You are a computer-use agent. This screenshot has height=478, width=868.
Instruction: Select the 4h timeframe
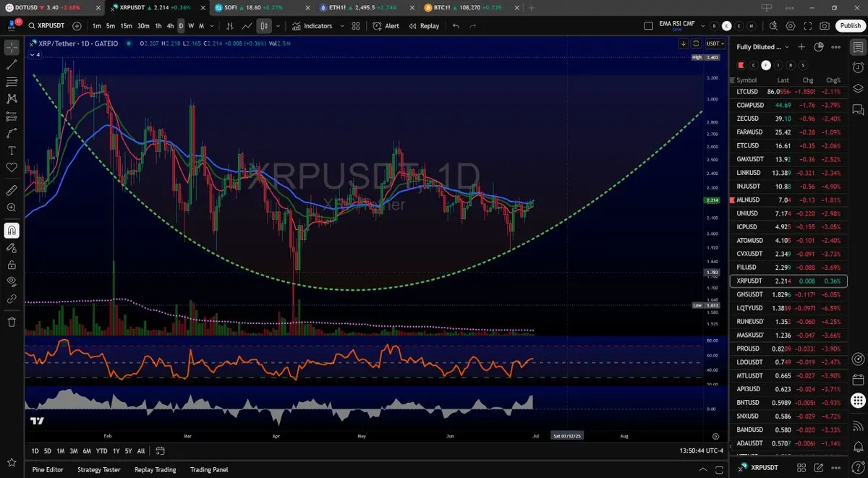pos(170,26)
